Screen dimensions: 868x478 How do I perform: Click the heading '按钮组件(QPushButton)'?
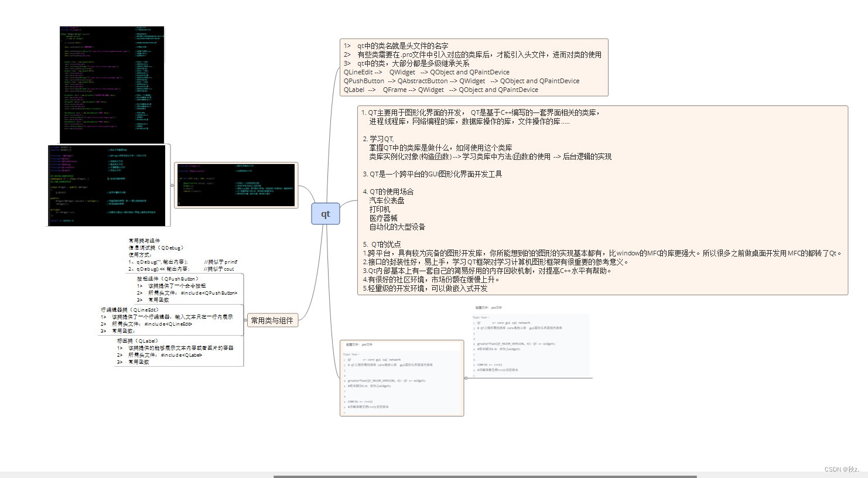click(168, 279)
